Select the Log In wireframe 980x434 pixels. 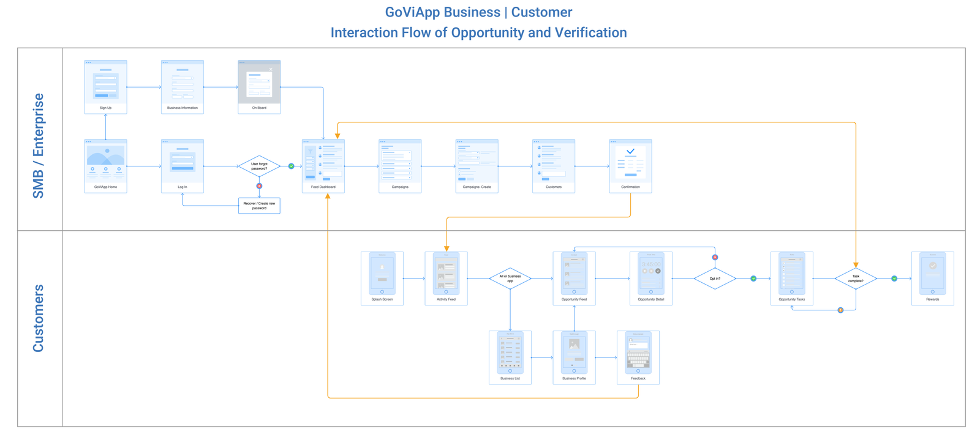(183, 166)
